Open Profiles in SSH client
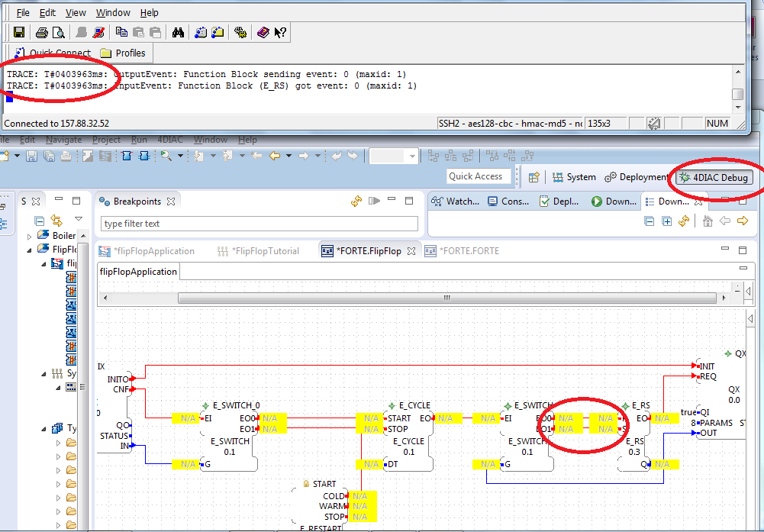Viewport: 764px width, 532px height. (123, 53)
